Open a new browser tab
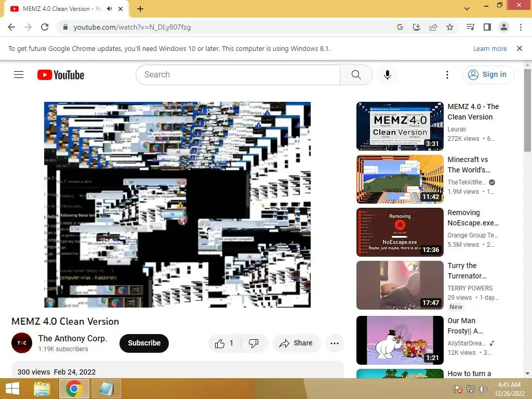Viewport: 532px width, 399px height. click(140, 9)
